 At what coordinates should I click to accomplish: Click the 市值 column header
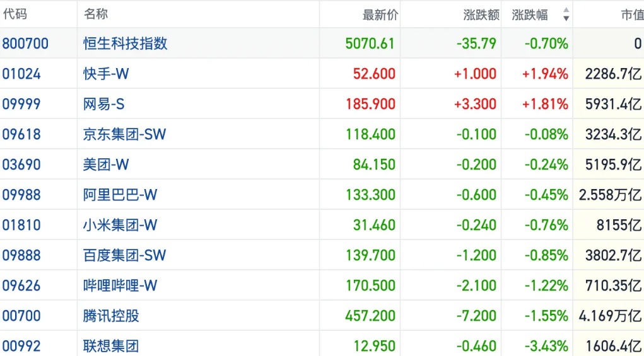point(632,15)
